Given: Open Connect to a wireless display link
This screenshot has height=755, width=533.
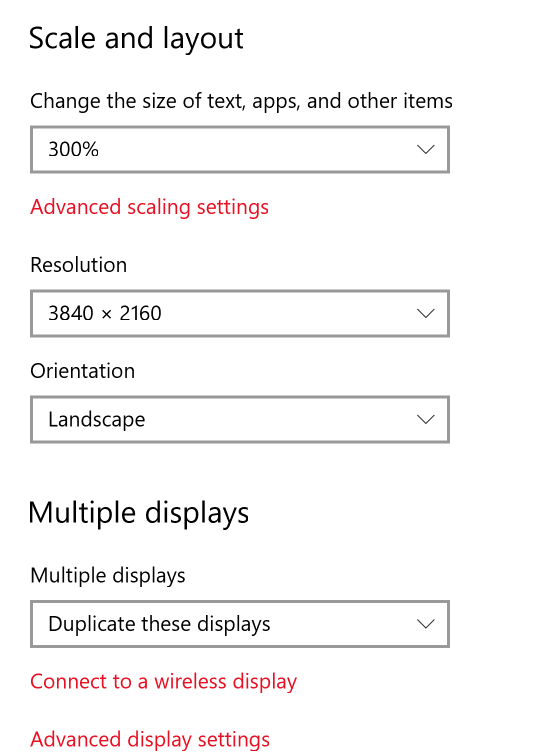Looking at the screenshot, I should coord(163,682).
